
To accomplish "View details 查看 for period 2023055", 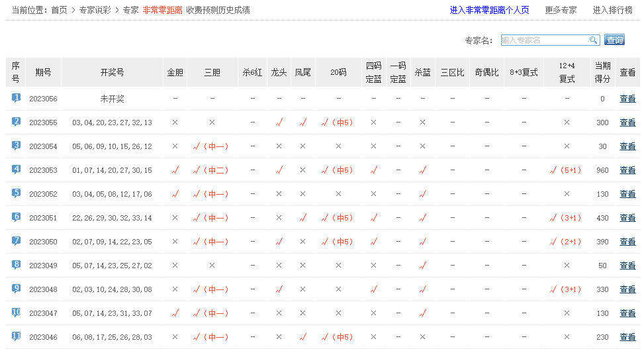I will pos(627,123).
